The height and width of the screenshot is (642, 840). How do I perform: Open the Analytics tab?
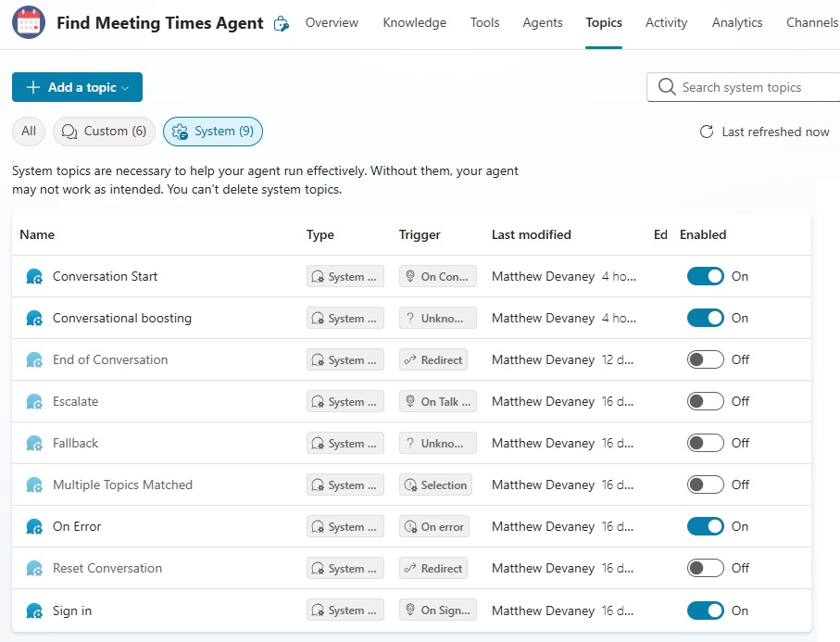click(x=736, y=22)
